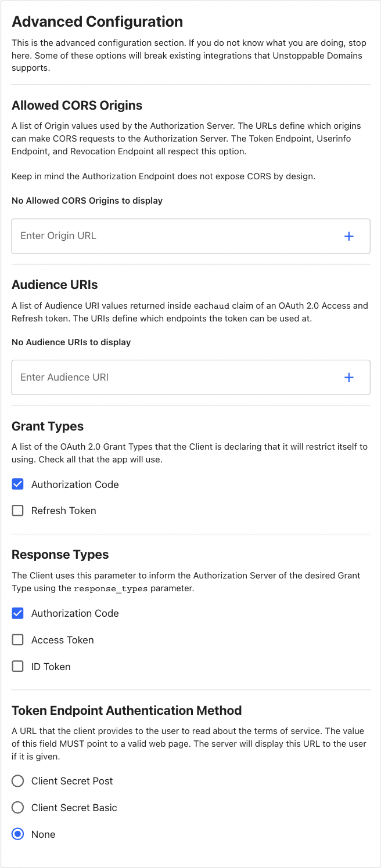The width and height of the screenshot is (381, 868).
Task: Uncheck Authorization Code under Response Types
Action: coord(17,613)
